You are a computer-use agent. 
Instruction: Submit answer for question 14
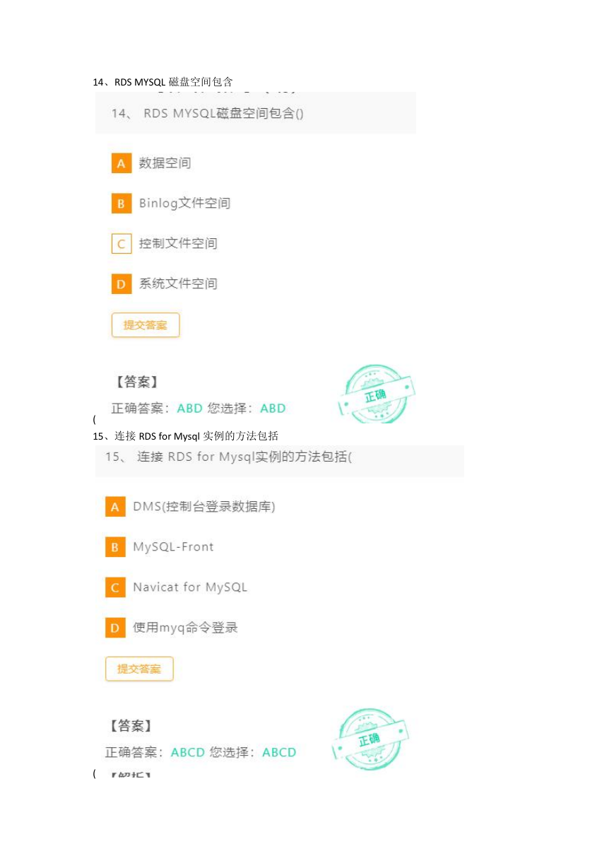tap(146, 325)
